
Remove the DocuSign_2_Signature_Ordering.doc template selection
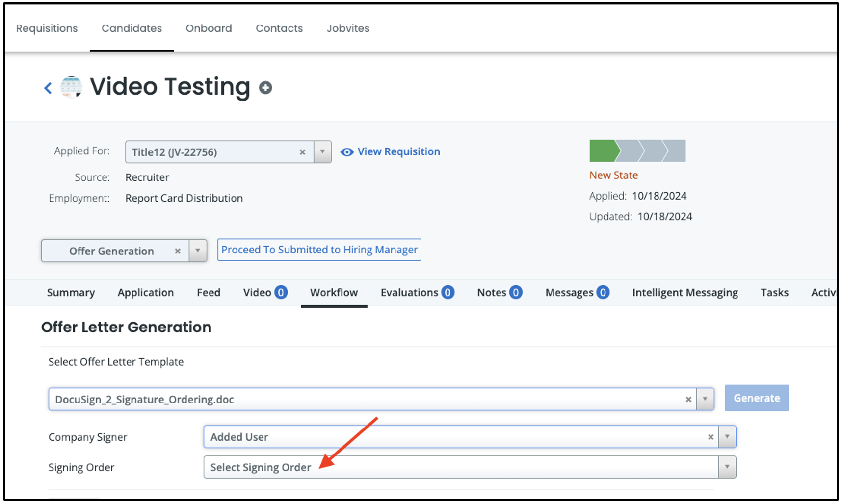pos(688,399)
